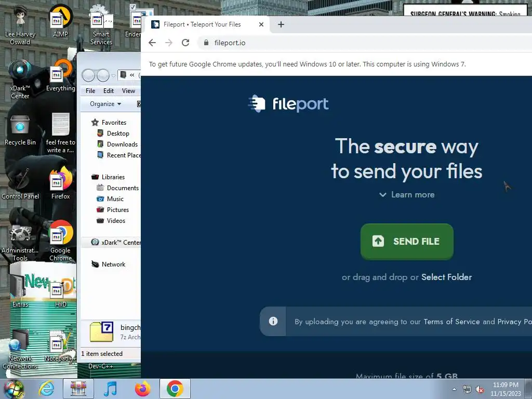Click the Explorer back navigation button

click(88, 75)
